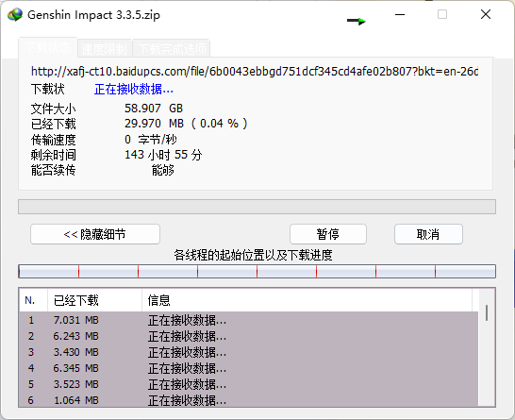Cancel the download with 取消 button

point(428,234)
